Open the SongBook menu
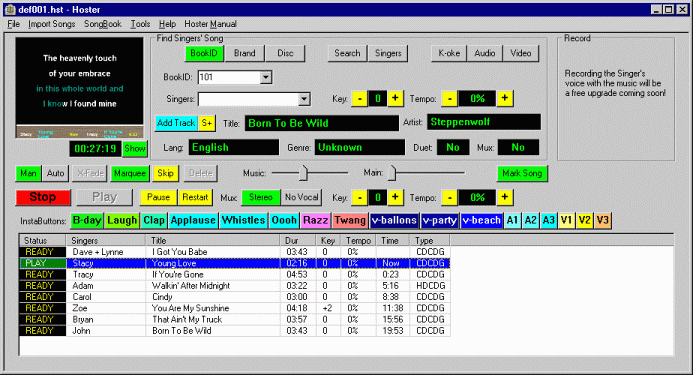Viewport: 693px width, 375px height. (x=103, y=24)
